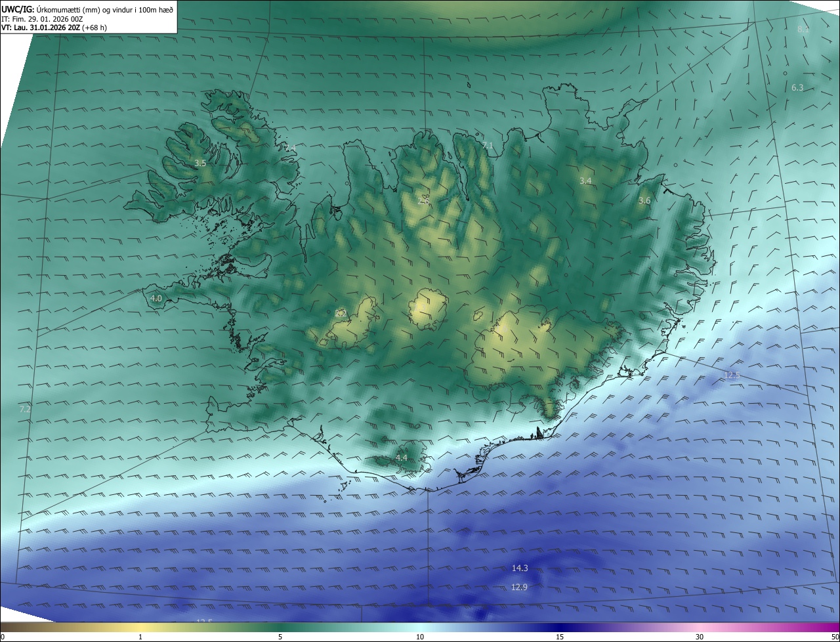Click the 7.2 value in the western sea
Image resolution: width=840 pixels, height=642 pixels.
point(25,409)
